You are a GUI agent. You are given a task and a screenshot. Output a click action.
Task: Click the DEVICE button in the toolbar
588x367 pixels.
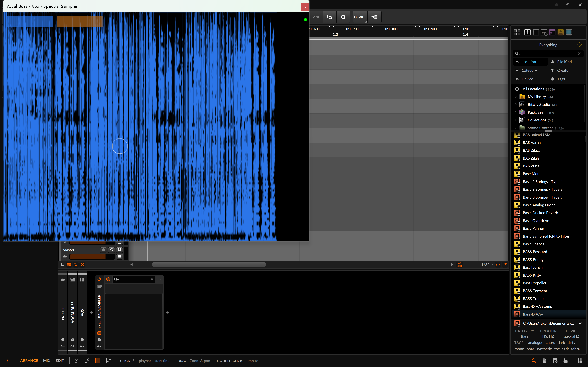click(360, 17)
